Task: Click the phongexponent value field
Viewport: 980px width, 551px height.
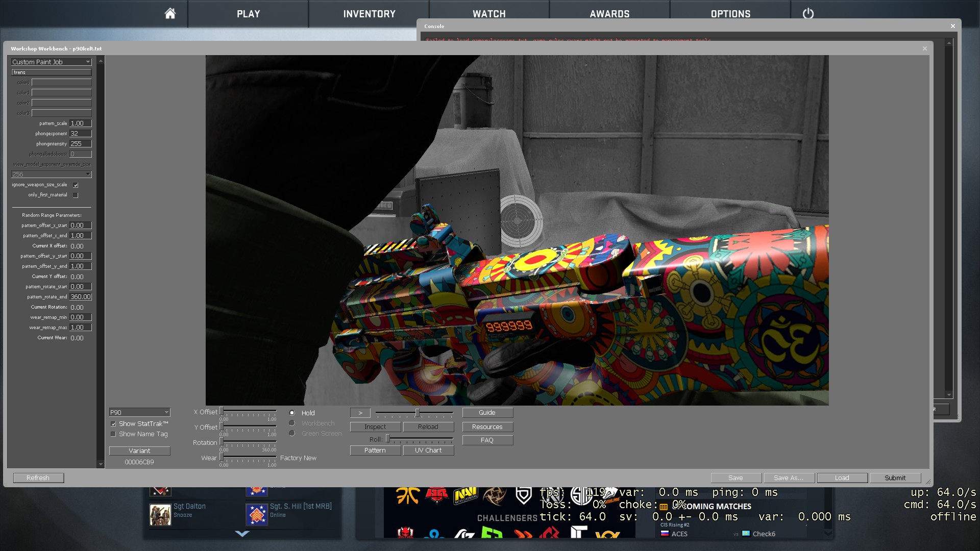Action: [x=80, y=134]
